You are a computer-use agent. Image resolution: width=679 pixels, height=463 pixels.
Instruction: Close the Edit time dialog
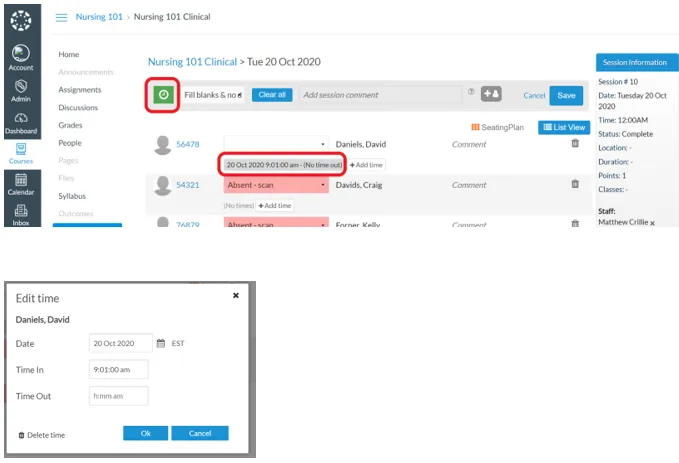tap(236, 295)
